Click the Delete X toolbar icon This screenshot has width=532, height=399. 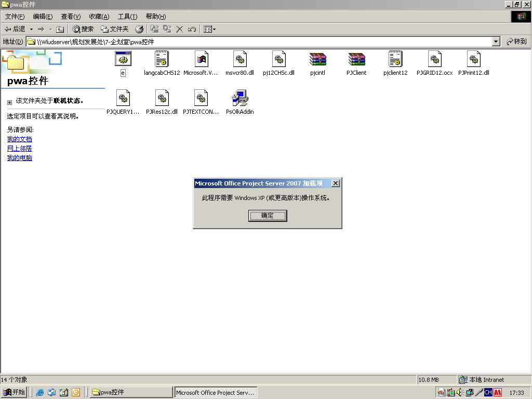tap(179, 29)
